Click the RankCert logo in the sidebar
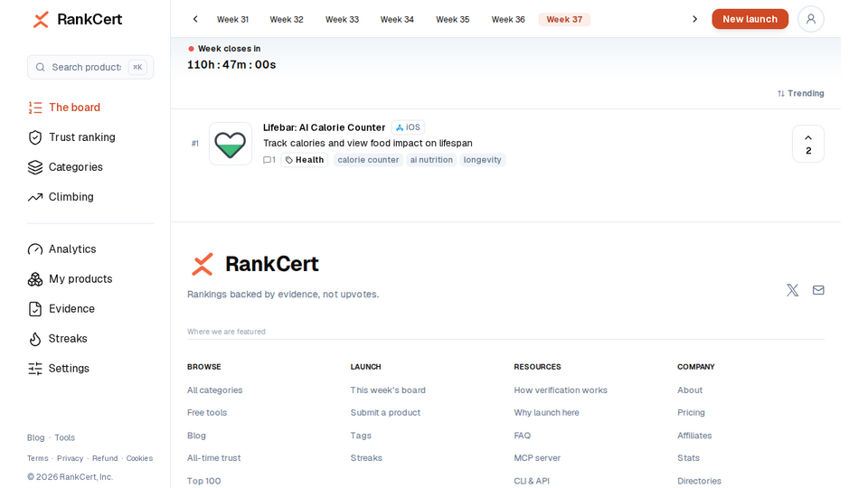This screenshot has width=868, height=488. (77, 19)
